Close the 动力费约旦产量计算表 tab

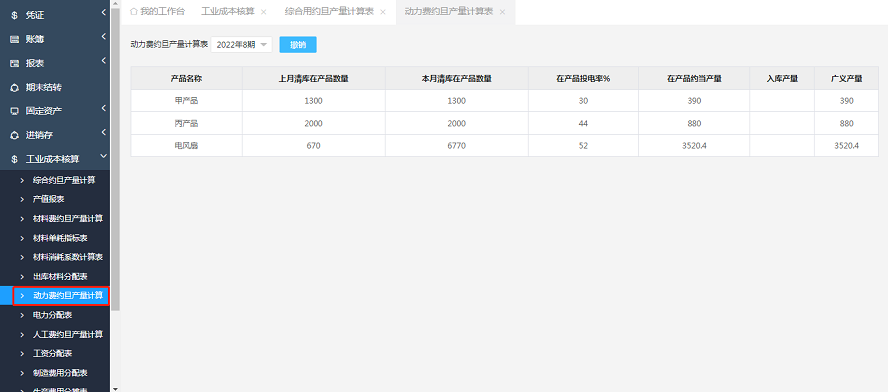(x=502, y=12)
